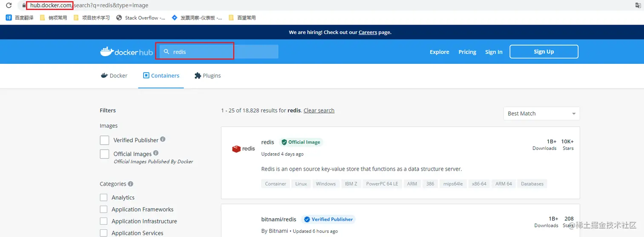Check the Analytics category

(x=103, y=197)
